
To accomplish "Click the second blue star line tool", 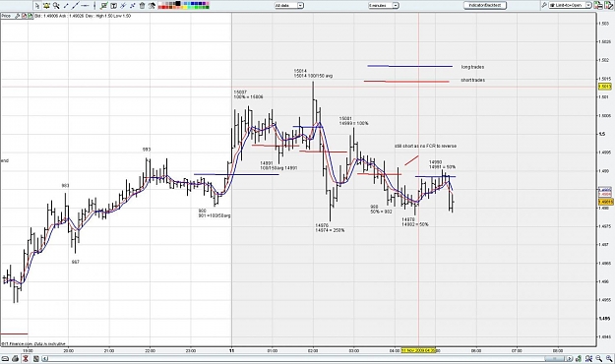I will coord(133,6).
